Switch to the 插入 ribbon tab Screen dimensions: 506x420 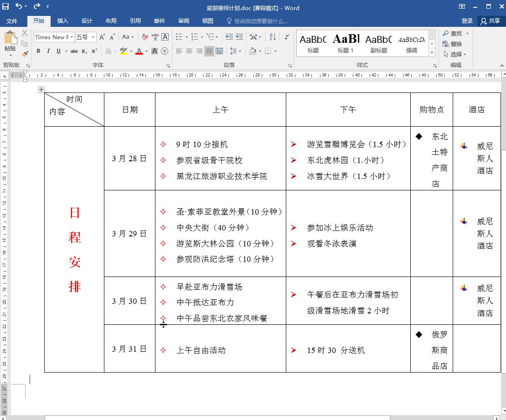pos(62,21)
